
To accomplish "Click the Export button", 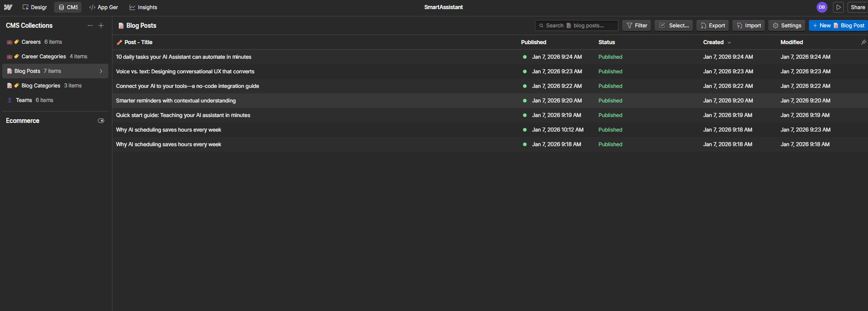I will tap(712, 25).
